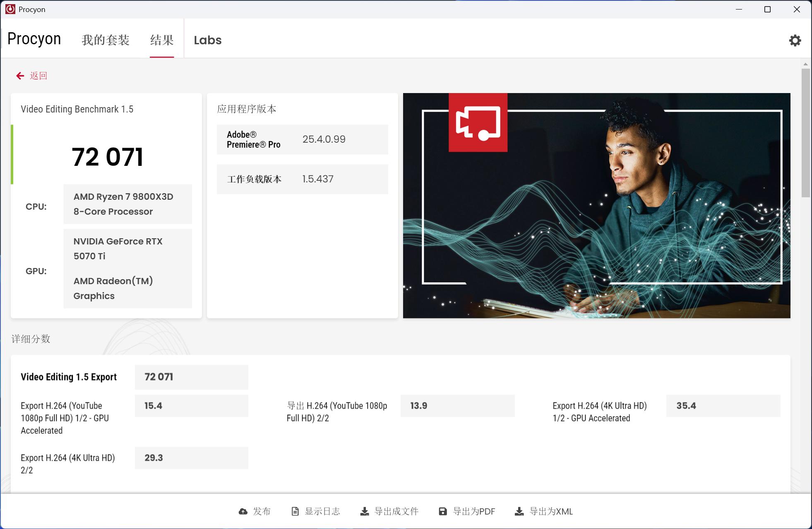Open the log via 显示日志
812x529 pixels.
[322, 511]
